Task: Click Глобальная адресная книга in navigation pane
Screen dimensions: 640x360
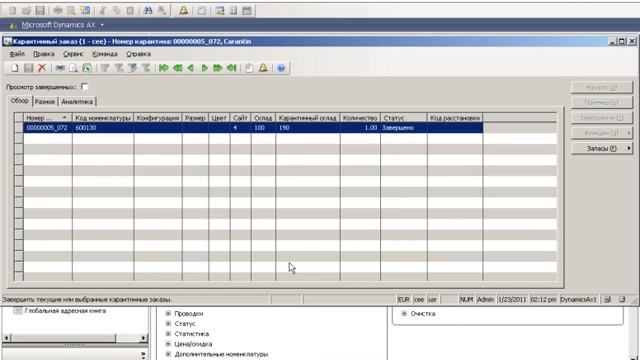Action: point(65,311)
